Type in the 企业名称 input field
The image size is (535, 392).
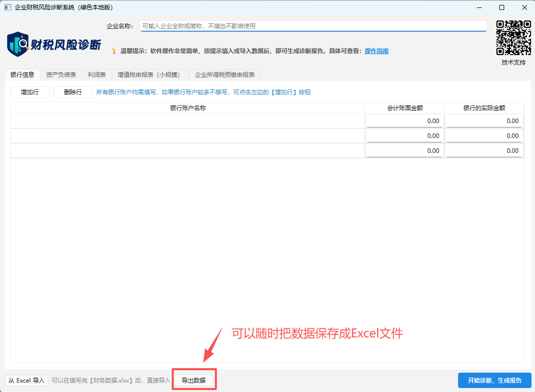[x=313, y=26]
